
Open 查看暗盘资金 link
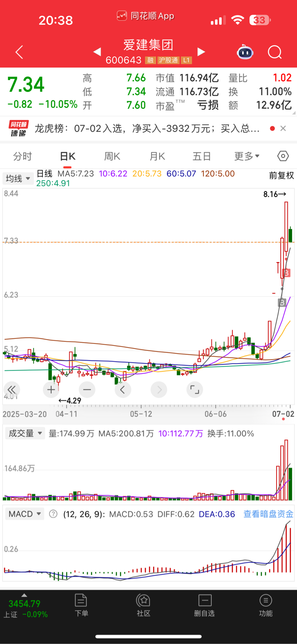pos(268,514)
